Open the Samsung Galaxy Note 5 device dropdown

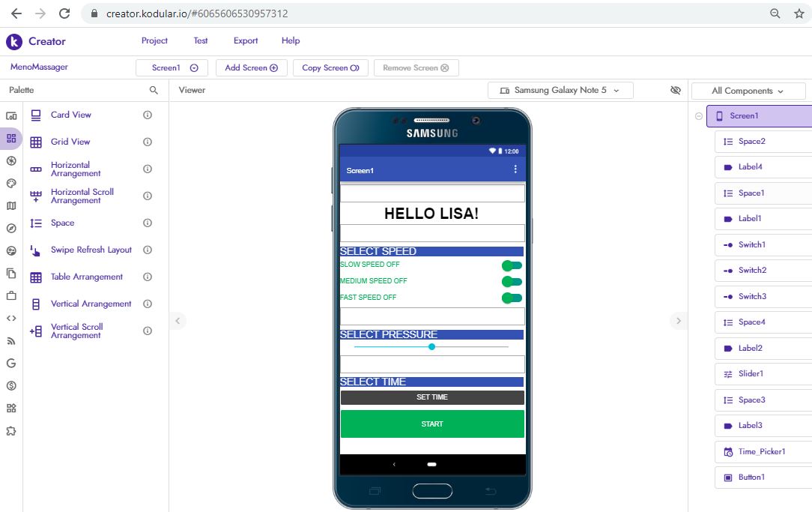[560, 90]
